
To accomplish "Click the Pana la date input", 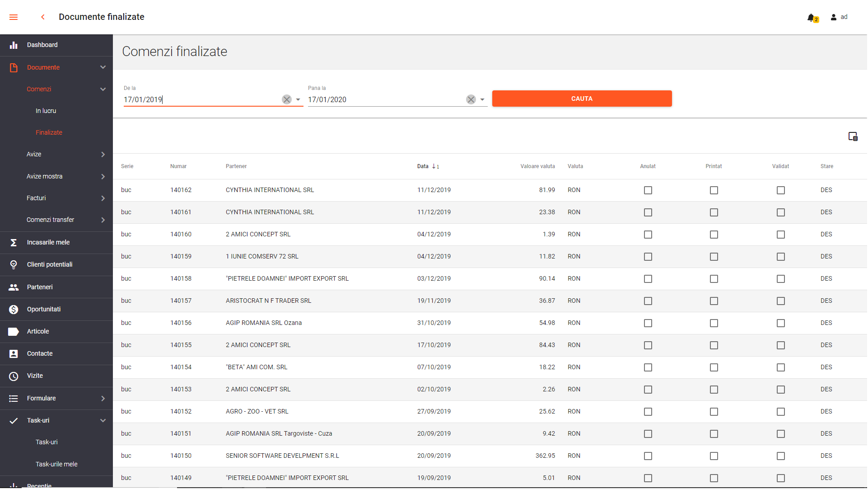I will tap(385, 99).
